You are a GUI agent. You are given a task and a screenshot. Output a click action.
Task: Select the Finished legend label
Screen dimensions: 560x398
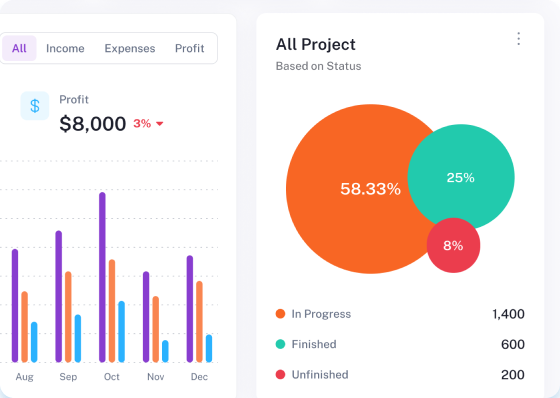pyautogui.click(x=314, y=344)
